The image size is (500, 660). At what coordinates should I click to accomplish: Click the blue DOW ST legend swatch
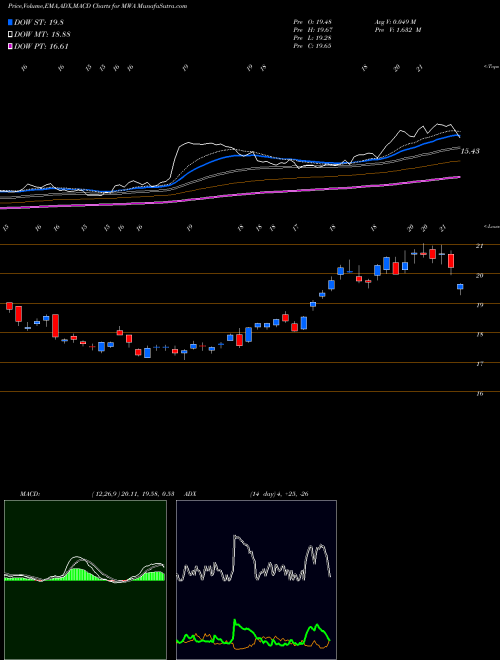[10, 22]
